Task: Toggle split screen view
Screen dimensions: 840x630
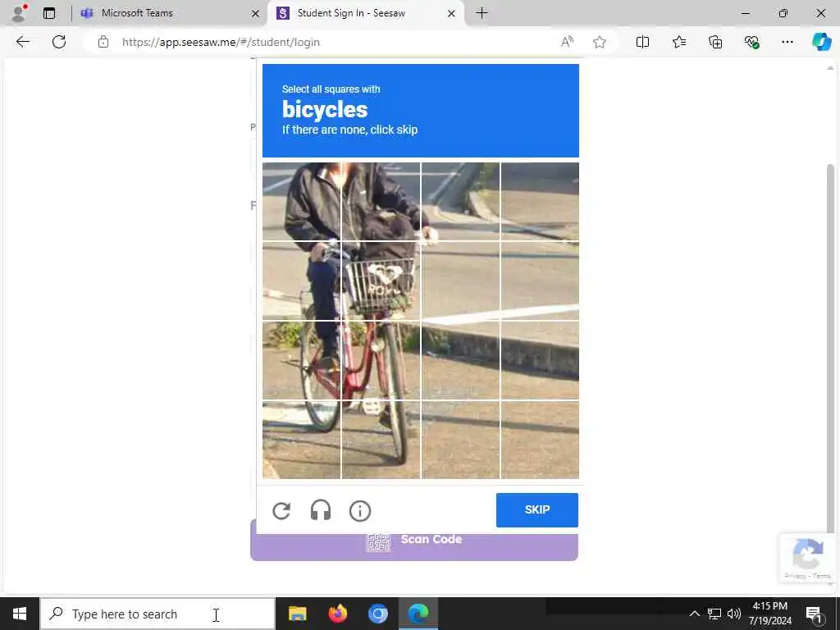Action: pos(642,42)
